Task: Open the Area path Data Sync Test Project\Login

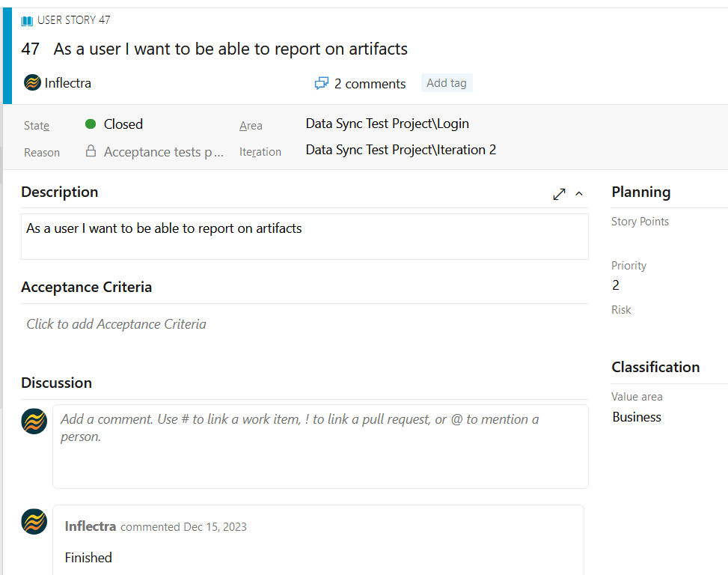Action: [387, 124]
